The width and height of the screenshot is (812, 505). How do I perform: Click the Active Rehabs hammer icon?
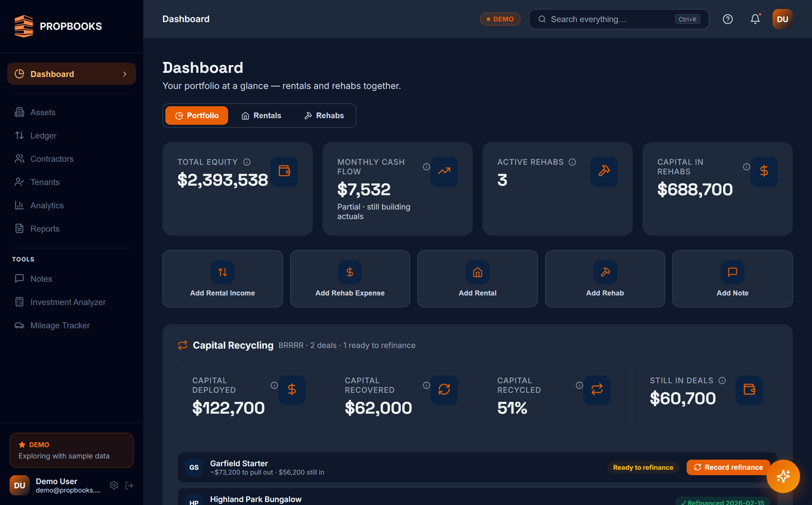pos(604,171)
